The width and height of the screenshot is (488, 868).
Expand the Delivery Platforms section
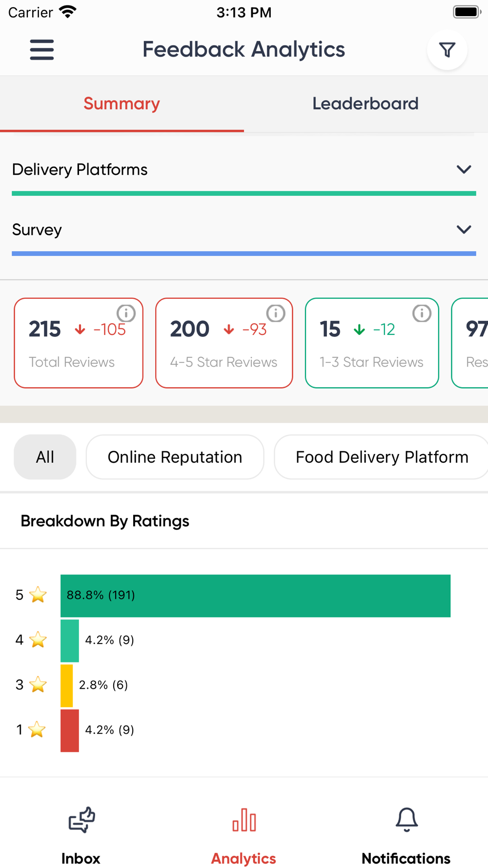pos(464,169)
